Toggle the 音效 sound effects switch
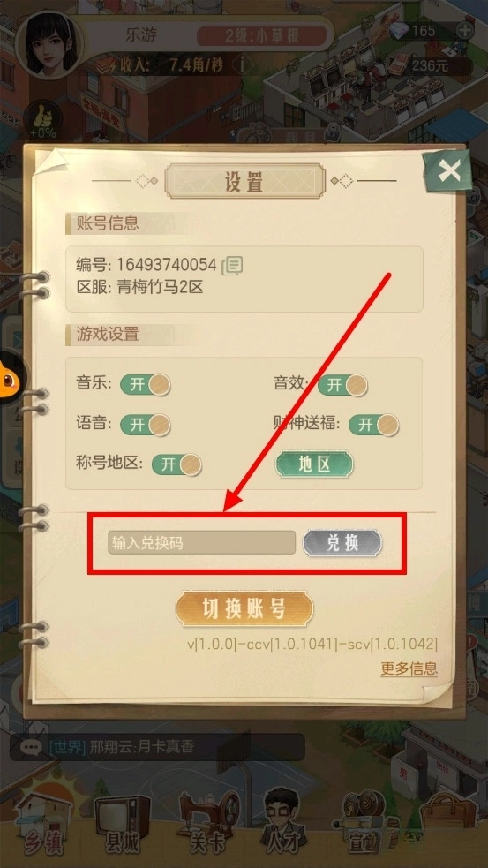The width and height of the screenshot is (488, 868). pos(343,385)
